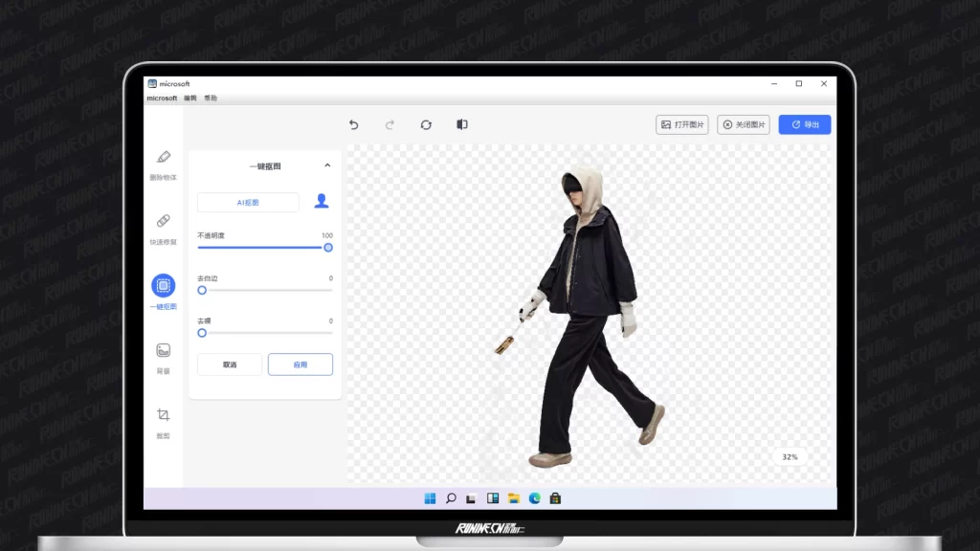Screen dimensions: 980x551
Task: Click the 不透明度 (opacity) slider handle
Action: tap(328, 247)
